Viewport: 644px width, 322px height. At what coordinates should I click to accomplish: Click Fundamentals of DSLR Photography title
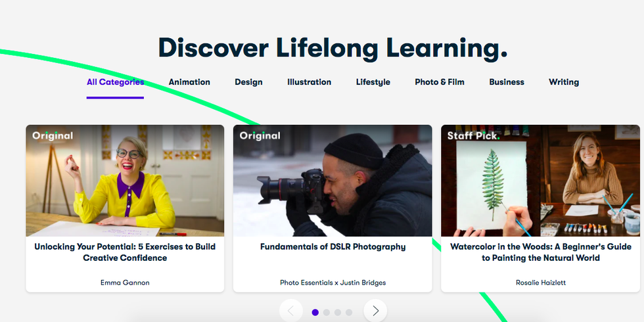(x=333, y=247)
